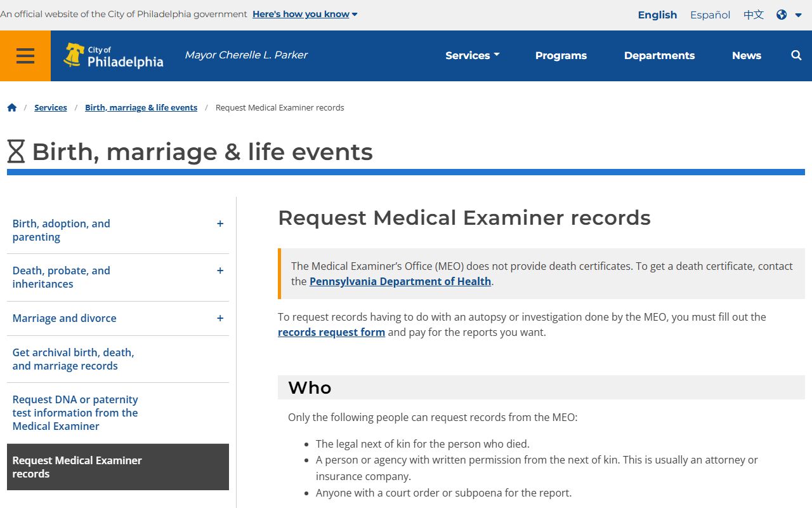Switch language to Español
The height and width of the screenshot is (508, 812).
click(710, 15)
